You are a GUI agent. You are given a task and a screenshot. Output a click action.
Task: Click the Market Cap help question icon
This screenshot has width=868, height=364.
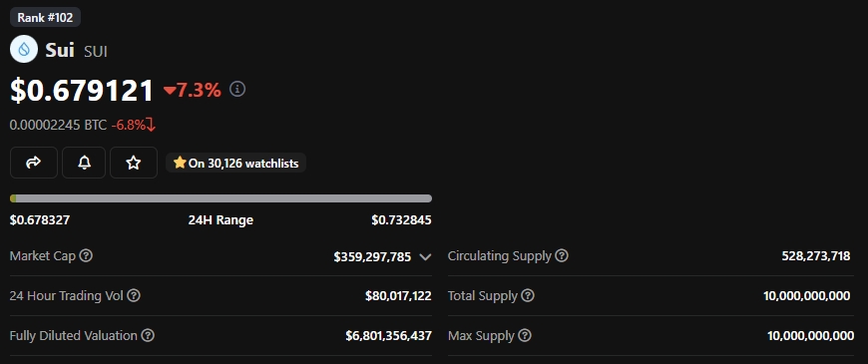[x=86, y=256]
